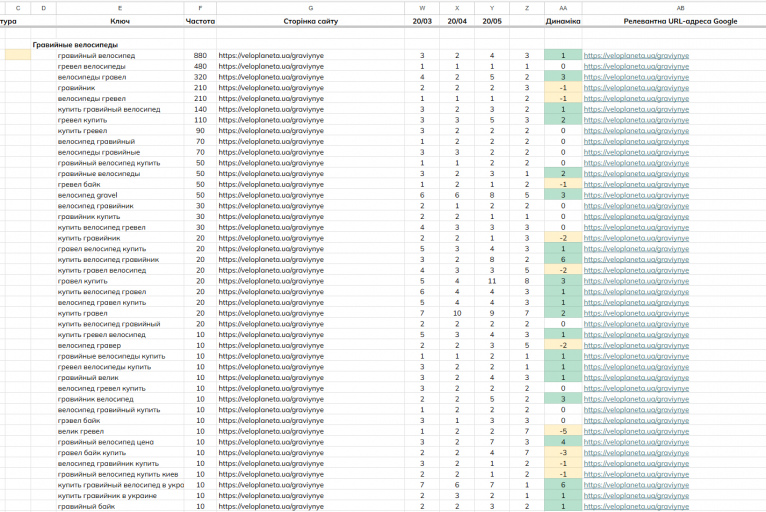Screen dimensions: 766x512
Task: Select keyword cell 'купить гравийник'
Action: coord(120,238)
